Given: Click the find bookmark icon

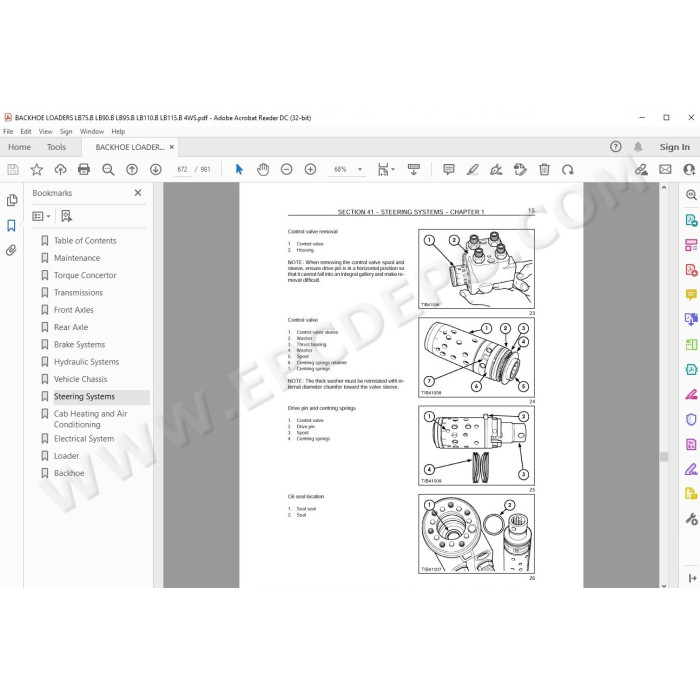Looking at the screenshot, I should pyautogui.click(x=67, y=217).
